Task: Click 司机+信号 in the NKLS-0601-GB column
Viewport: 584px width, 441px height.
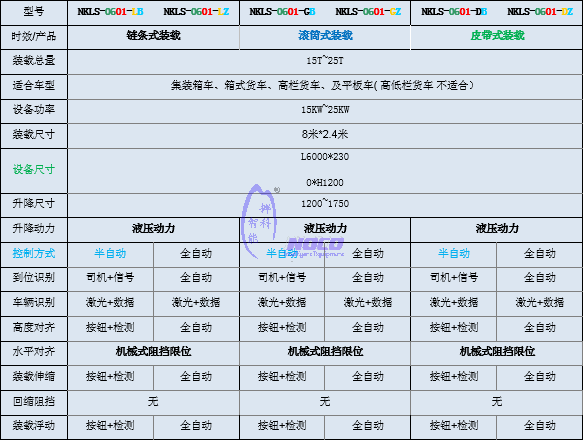Action: [x=282, y=277]
